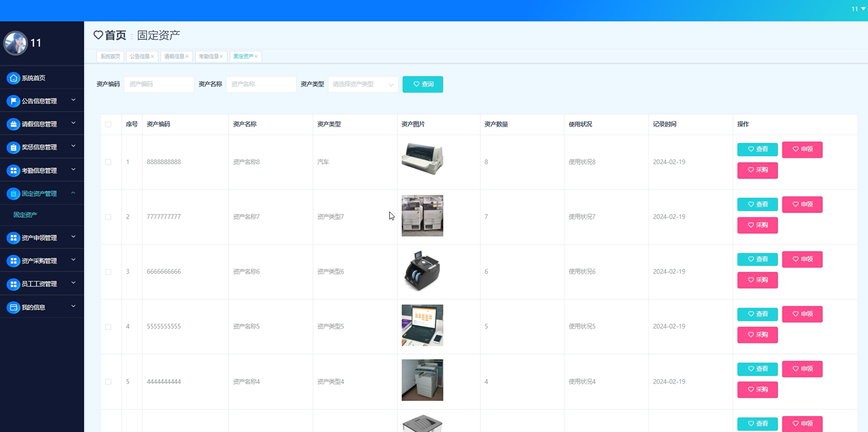
Task: Open money counter thumbnail in row 6666666666
Action: (x=422, y=271)
